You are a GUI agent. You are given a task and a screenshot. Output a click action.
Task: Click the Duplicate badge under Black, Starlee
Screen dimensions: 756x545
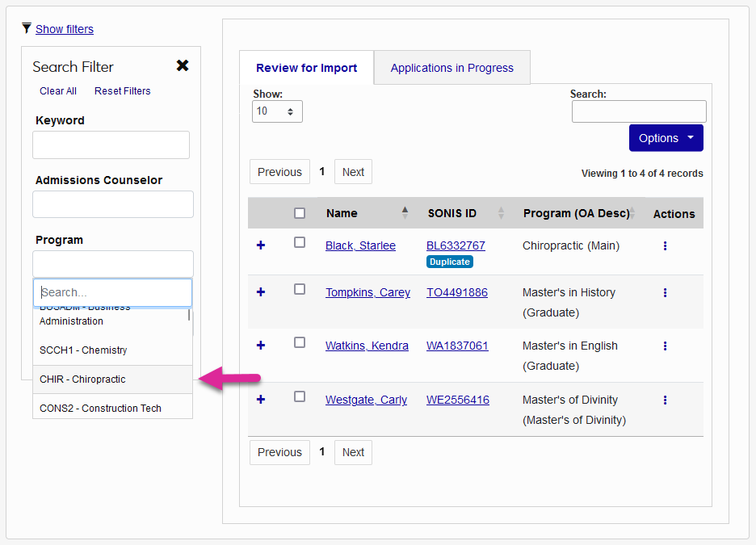[x=450, y=262]
